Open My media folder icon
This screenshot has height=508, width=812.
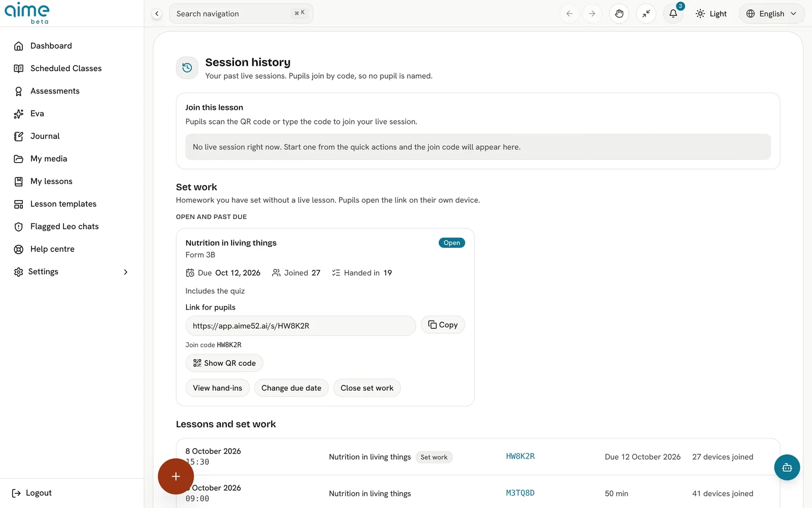point(19,159)
